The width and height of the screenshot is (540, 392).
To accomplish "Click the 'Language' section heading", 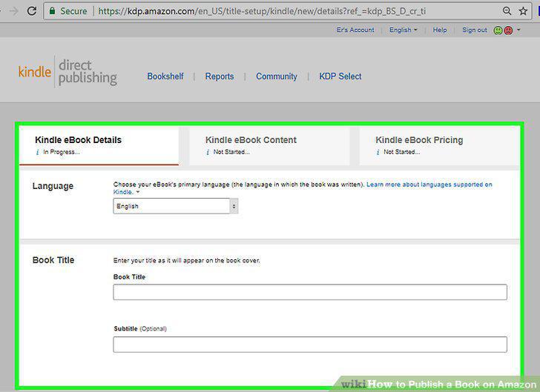I will (53, 186).
